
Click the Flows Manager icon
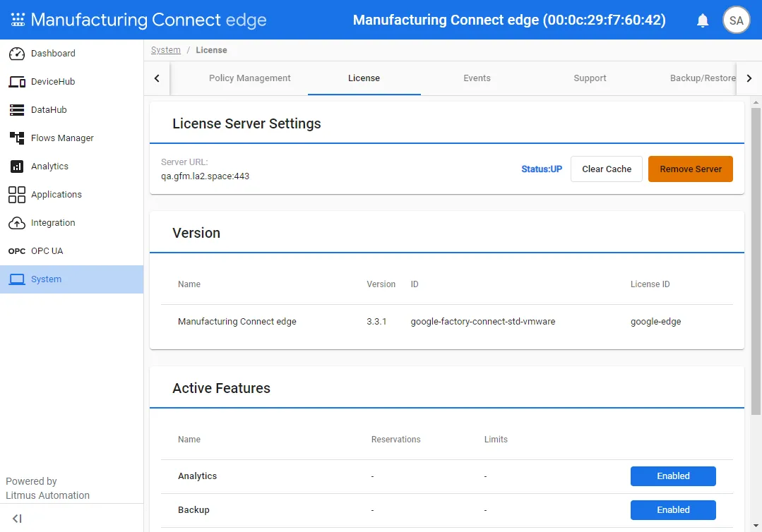(x=17, y=138)
